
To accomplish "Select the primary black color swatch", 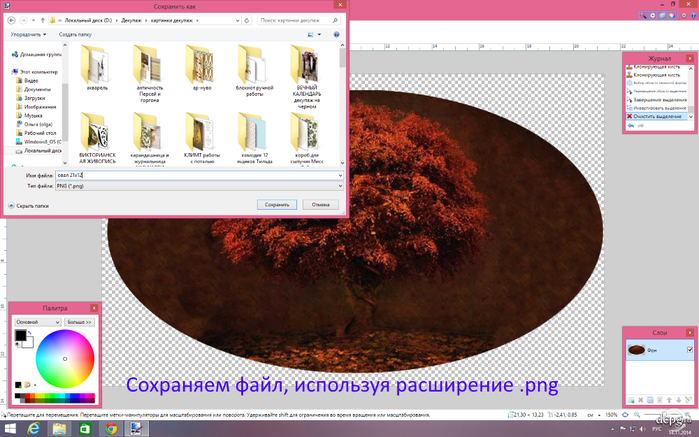I will pos(21,335).
